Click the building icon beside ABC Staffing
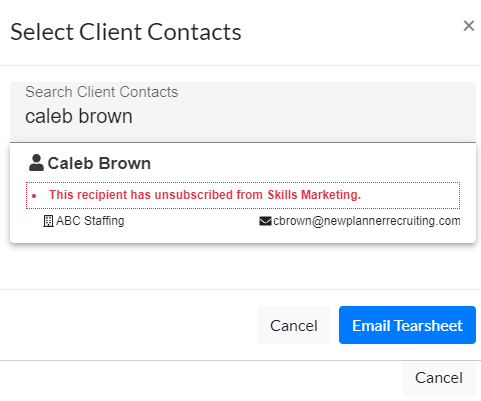The height and width of the screenshot is (401, 481). tap(48, 221)
